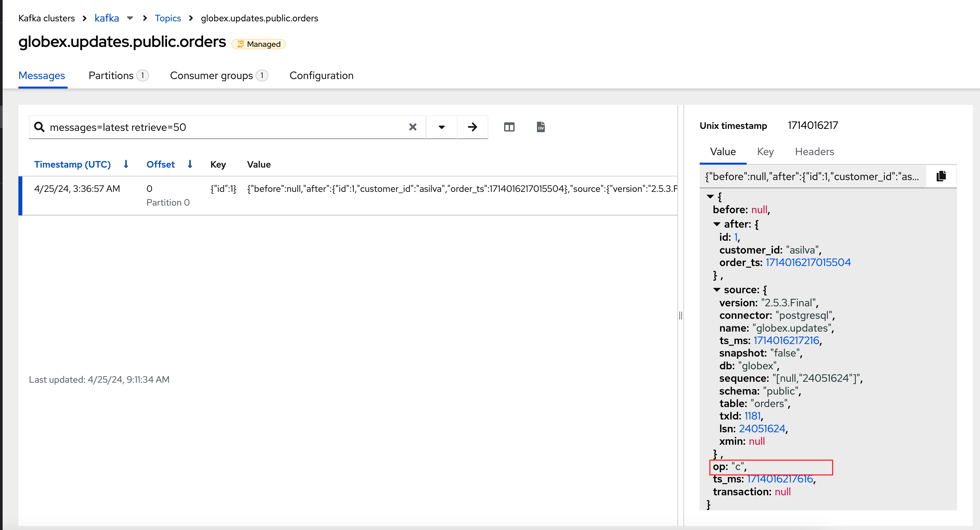Click the op: "c" line
This screenshot has width=980, height=530.
[729, 466]
